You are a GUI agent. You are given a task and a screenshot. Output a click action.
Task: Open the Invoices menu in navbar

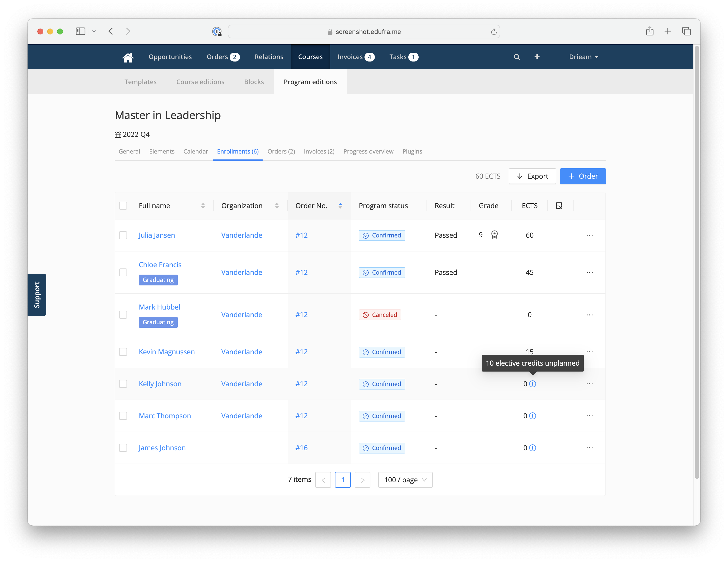click(356, 57)
